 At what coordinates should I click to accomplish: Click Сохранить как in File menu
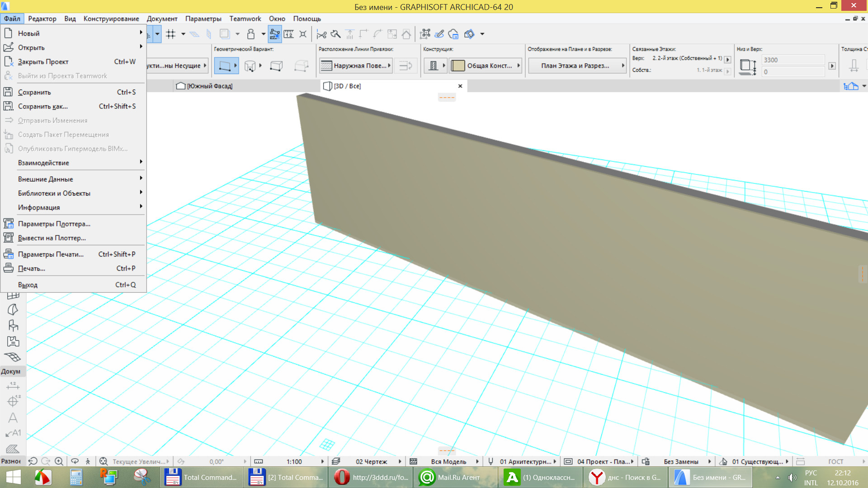pos(42,106)
